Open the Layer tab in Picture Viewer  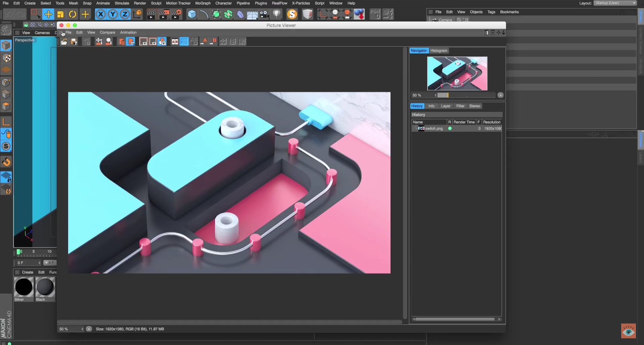446,106
